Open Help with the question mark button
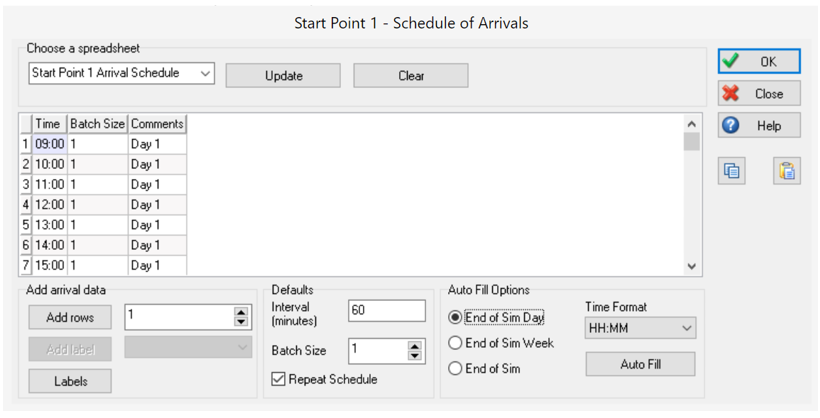This screenshot has width=820, height=418. [759, 127]
